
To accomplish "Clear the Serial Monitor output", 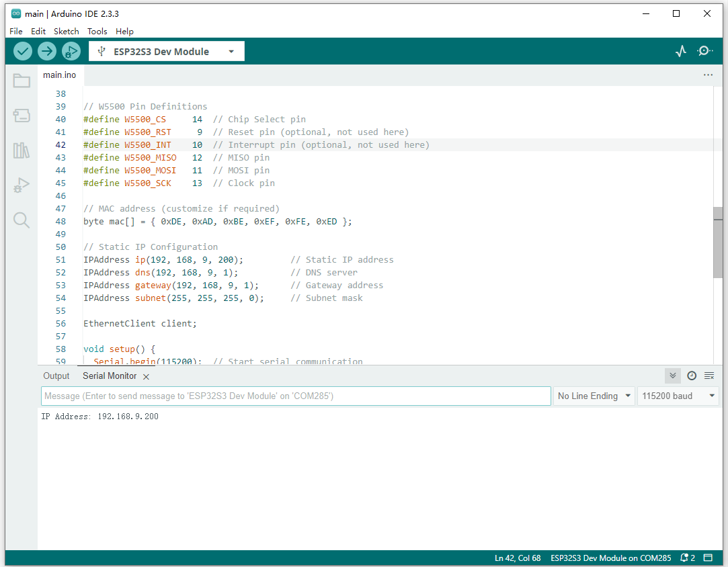I will click(x=709, y=376).
